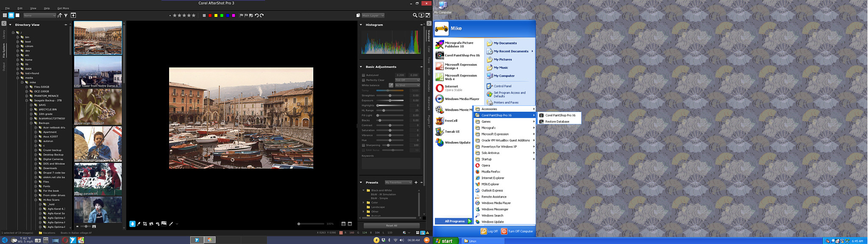
Task: Enable the Perfectly Clear checkbox
Action: [x=363, y=80]
